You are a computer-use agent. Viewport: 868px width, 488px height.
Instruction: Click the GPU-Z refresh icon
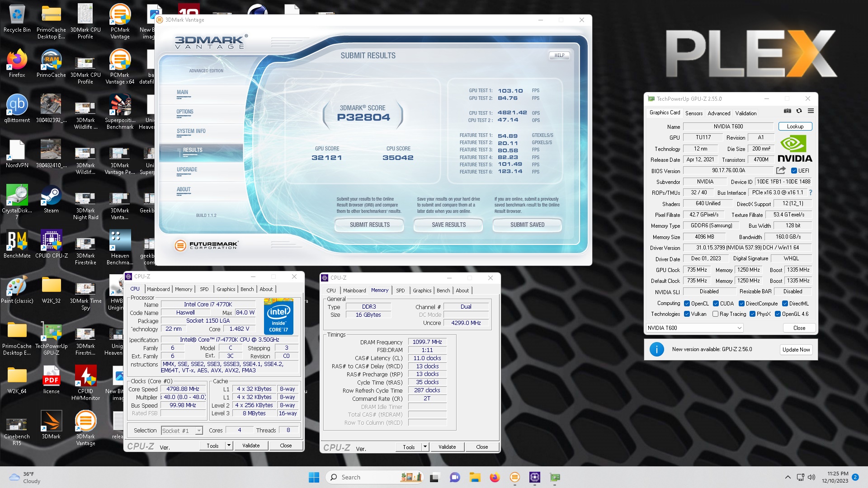click(799, 111)
